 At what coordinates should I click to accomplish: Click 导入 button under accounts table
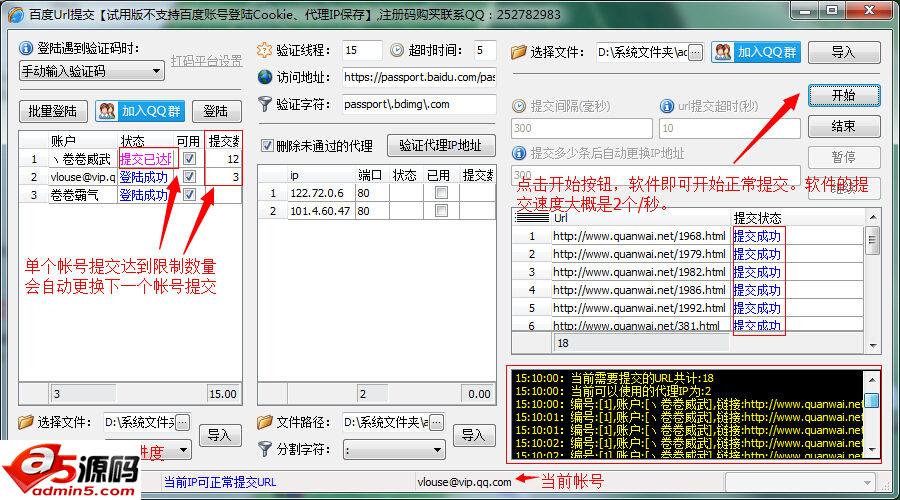219,435
